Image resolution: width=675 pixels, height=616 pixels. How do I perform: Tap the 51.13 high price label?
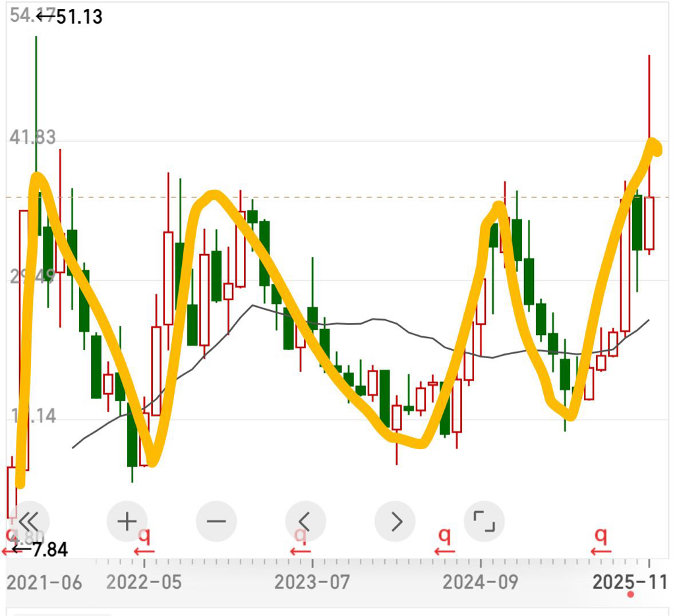tap(79, 17)
